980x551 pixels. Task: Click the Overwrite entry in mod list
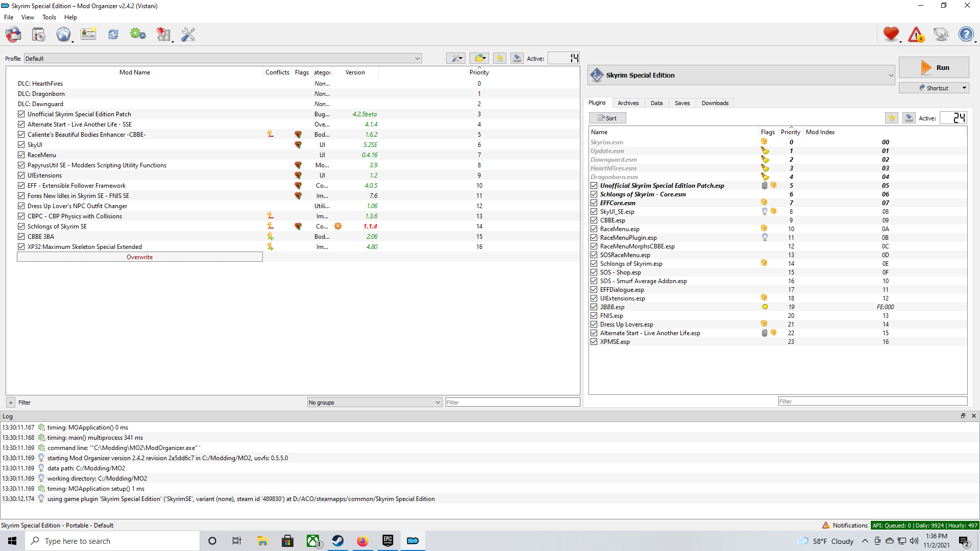point(140,257)
